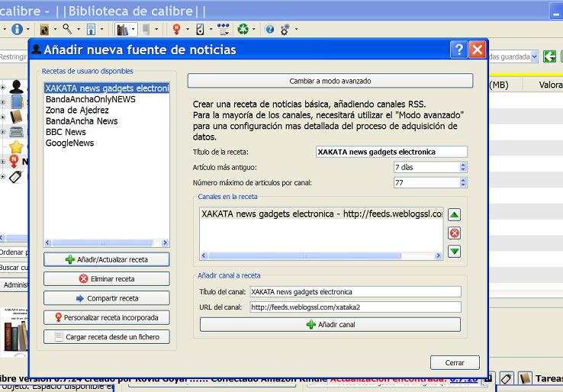Click the magnifying glass view icon in toolbar

pyautogui.click(x=67, y=29)
